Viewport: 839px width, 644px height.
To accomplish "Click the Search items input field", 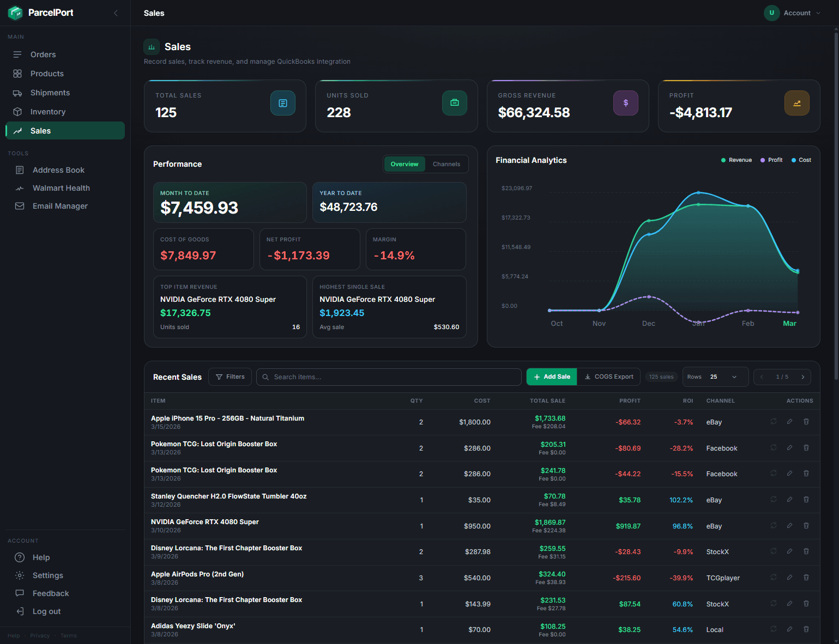I will coord(389,376).
